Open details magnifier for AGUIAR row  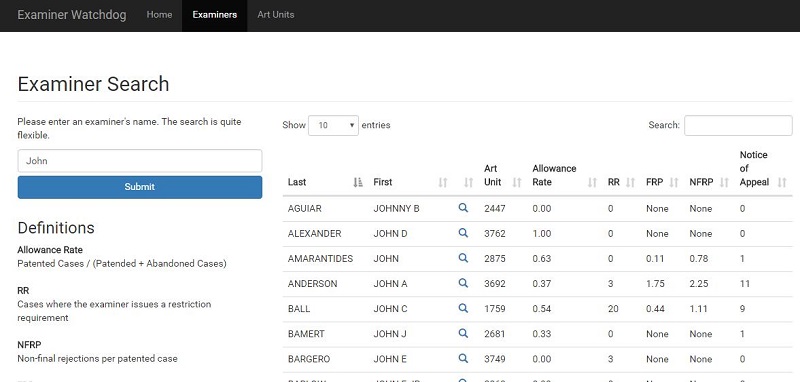pos(463,208)
